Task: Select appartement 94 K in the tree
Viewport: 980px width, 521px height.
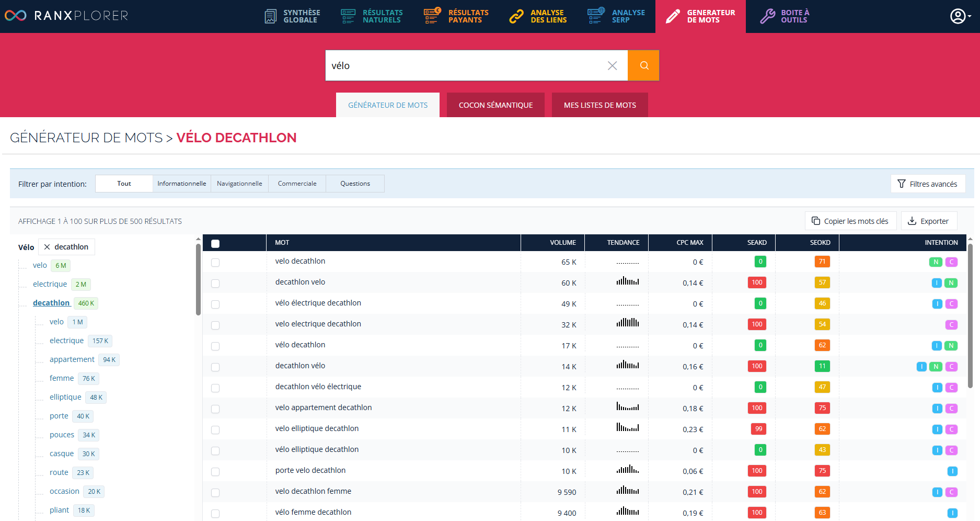Action: [x=84, y=359]
